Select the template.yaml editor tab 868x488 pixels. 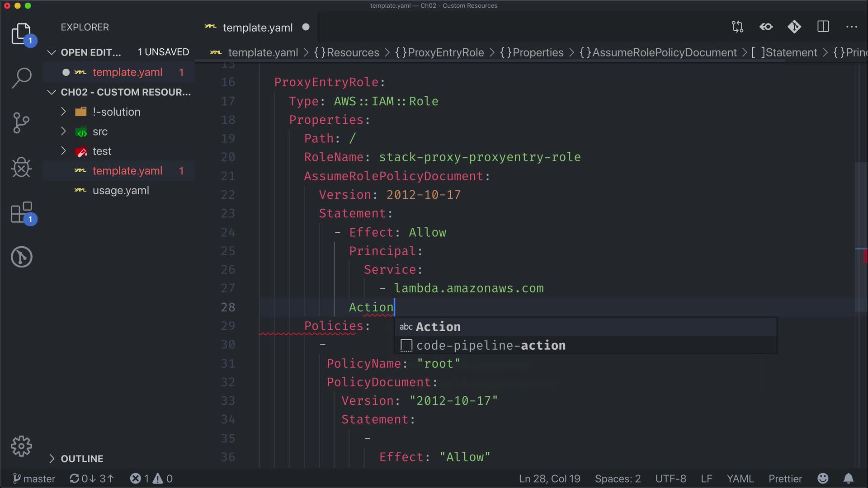point(257,28)
